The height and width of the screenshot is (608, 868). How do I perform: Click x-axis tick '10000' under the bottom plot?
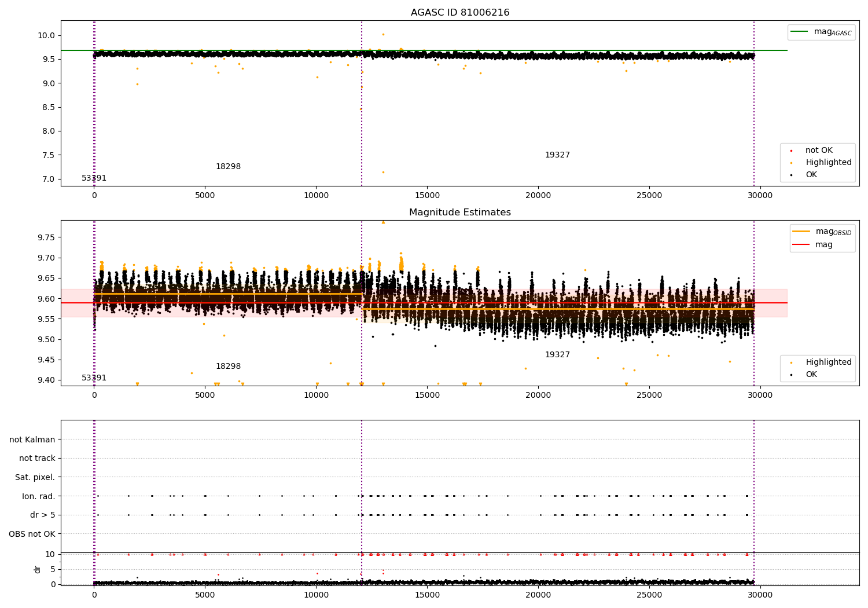tap(316, 595)
